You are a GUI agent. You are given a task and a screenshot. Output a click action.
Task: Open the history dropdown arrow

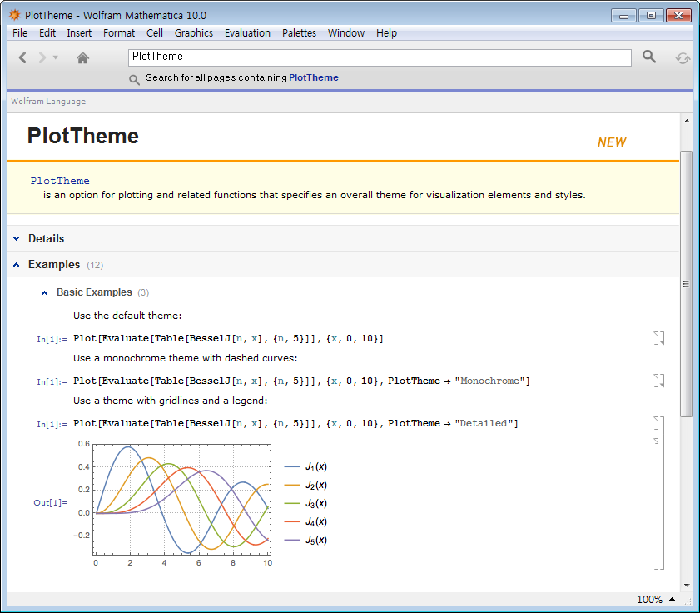[x=56, y=57]
